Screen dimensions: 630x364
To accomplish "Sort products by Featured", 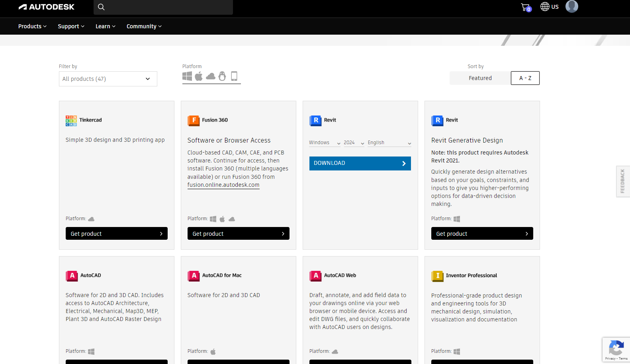I will 480,78.
